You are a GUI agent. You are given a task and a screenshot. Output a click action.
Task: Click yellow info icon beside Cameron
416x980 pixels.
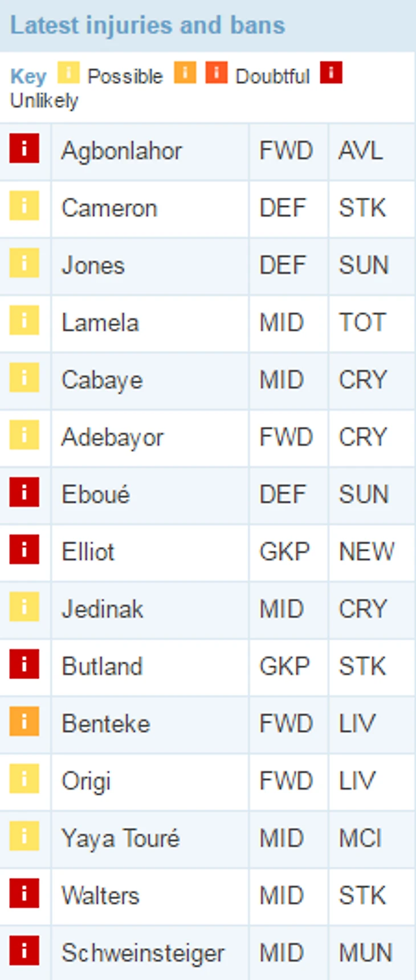(24, 206)
